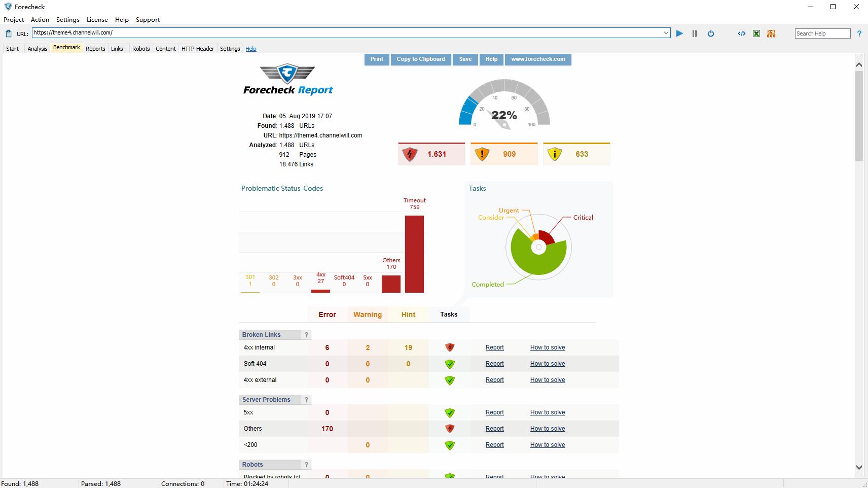Image resolution: width=868 pixels, height=488 pixels.
Task: Click the vertical scrollbar thumb
Action: [859, 116]
